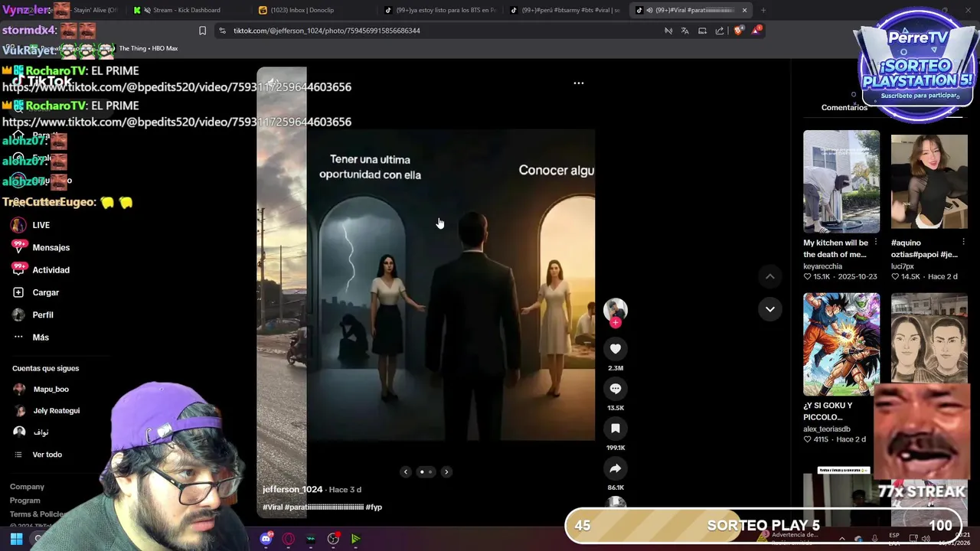
Task: Show next photo with right slide arrow
Action: pyautogui.click(x=446, y=472)
